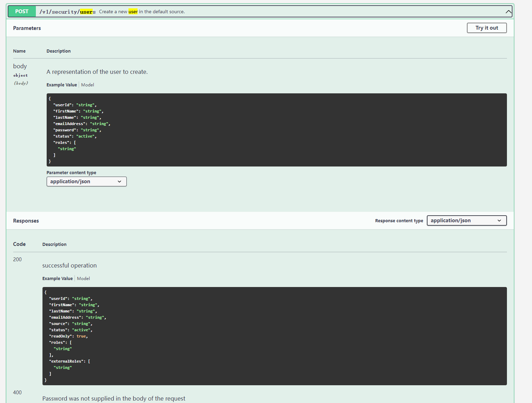This screenshot has width=532, height=403.
Task: Collapse the POST /v1/security/users operation chevron
Action: [x=508, y=11]
